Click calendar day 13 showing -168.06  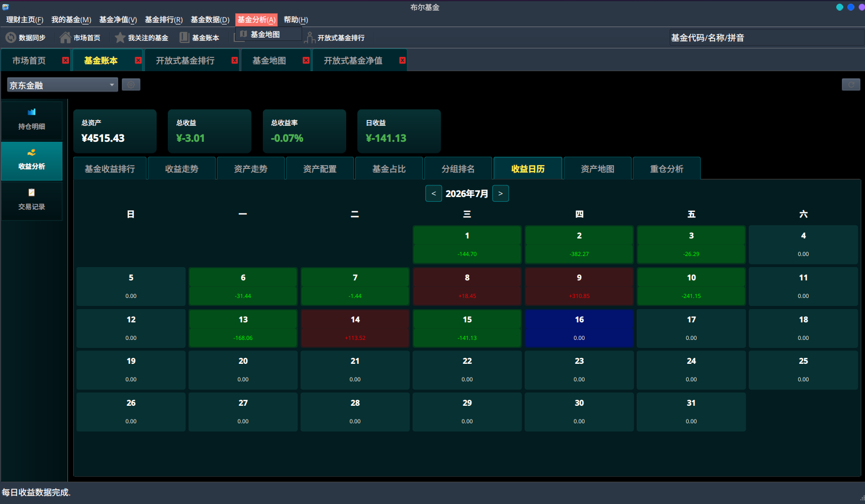243,328
